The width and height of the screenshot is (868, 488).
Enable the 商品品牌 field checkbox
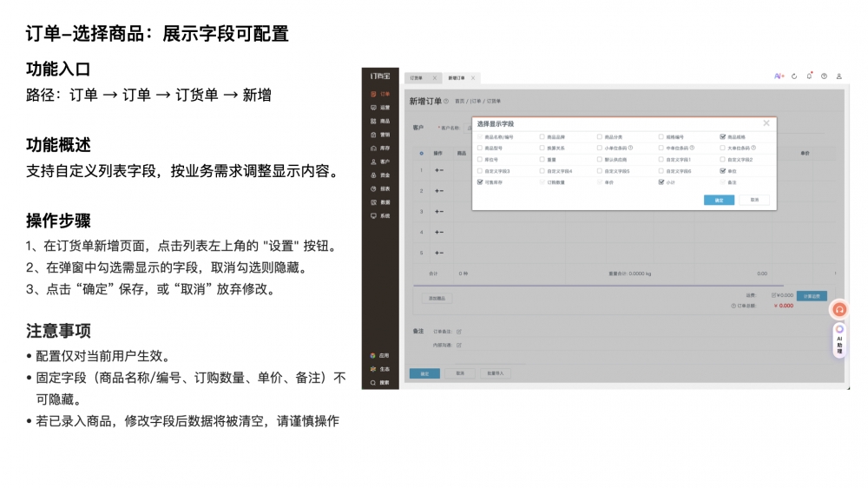pos(542,136)
